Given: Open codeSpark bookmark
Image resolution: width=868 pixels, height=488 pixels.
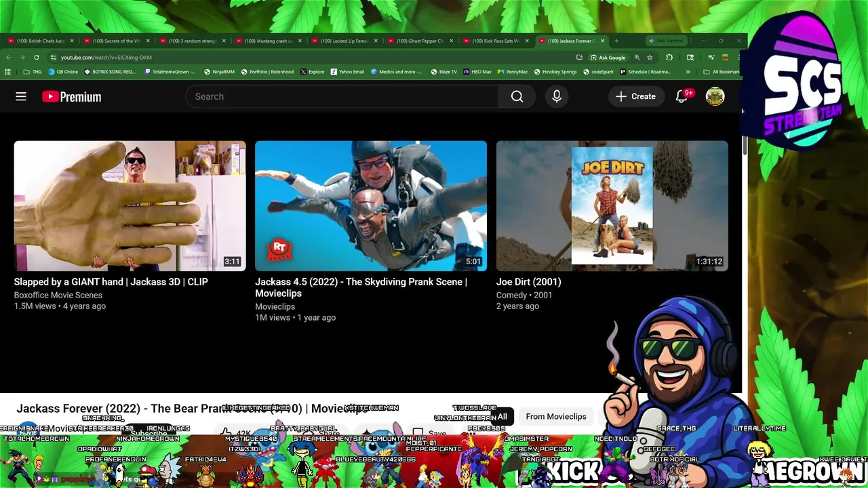Looking at the screenshot, I should (598, 72).
